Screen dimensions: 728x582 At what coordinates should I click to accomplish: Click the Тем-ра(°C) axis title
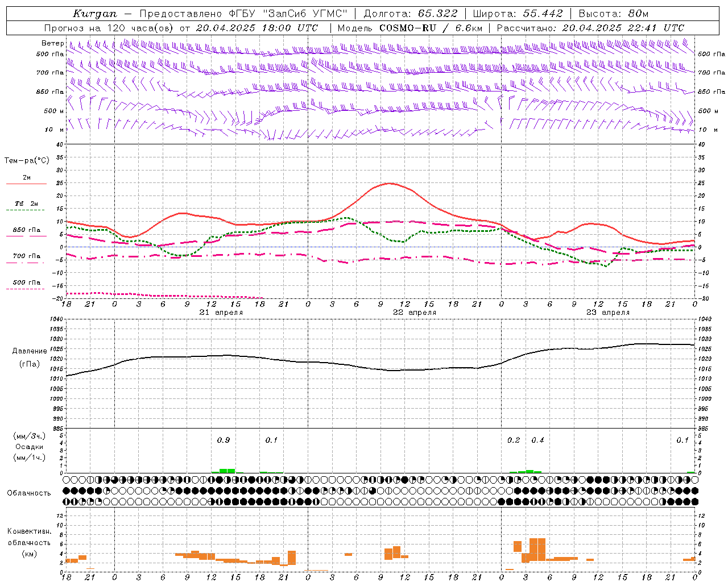point(27,160)
